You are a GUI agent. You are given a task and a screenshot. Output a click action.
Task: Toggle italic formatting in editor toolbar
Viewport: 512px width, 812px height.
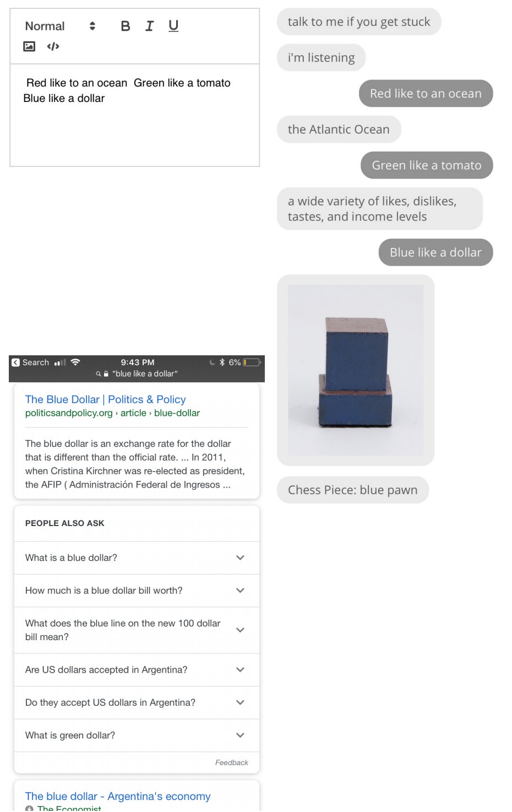pos(149,26)
